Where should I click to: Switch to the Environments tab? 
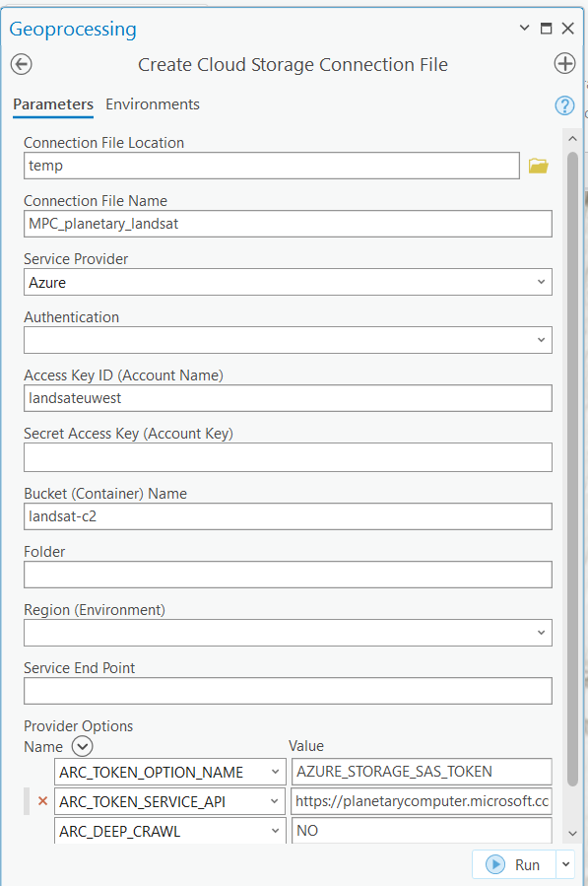point(152,103)
